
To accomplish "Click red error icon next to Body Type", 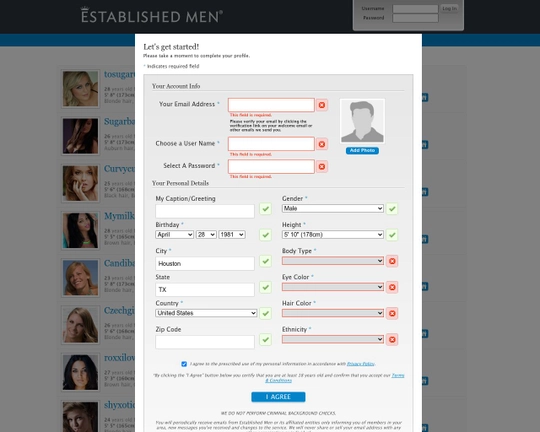I will click(392, 261).
